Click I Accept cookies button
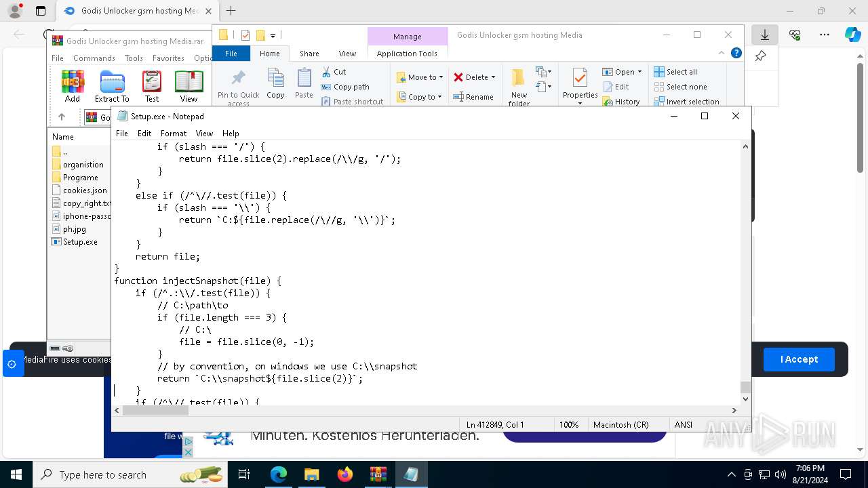 point(799,359)
